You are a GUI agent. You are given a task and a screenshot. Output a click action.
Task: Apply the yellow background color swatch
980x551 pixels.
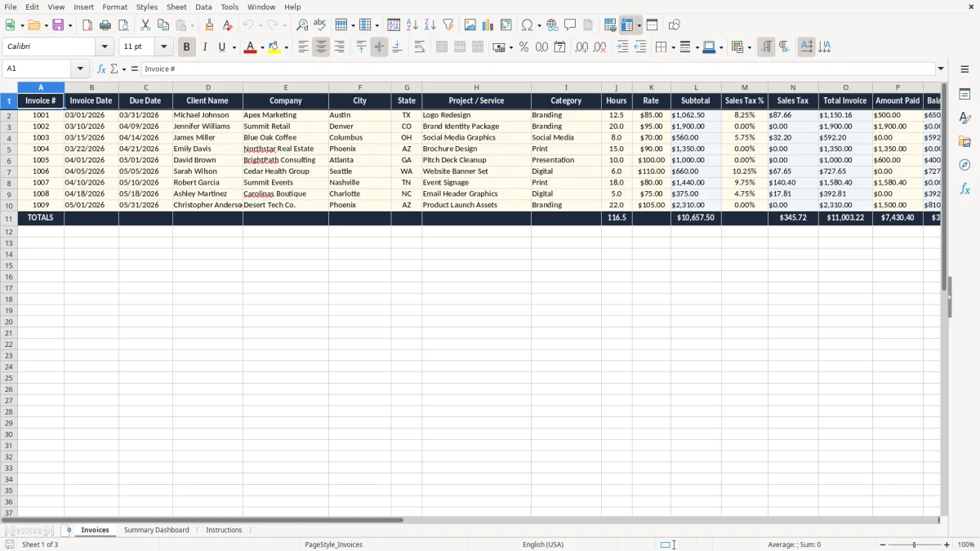pos(274,47)
